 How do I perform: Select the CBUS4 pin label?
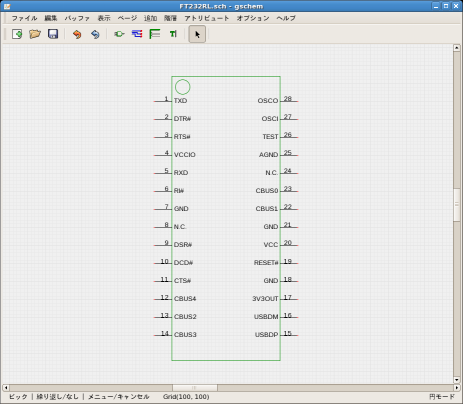pyautogui.click(x=185, y=299)
